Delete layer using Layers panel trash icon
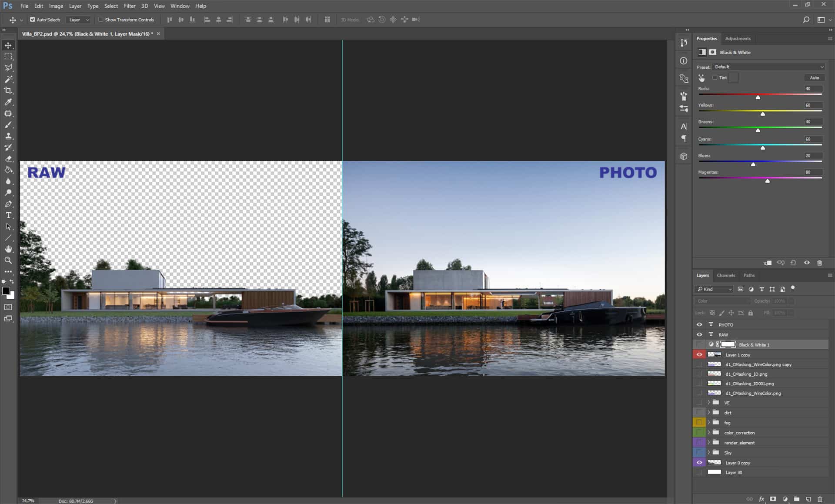The height and width of the screenshot is (504, 835). (x=820, y=499)
